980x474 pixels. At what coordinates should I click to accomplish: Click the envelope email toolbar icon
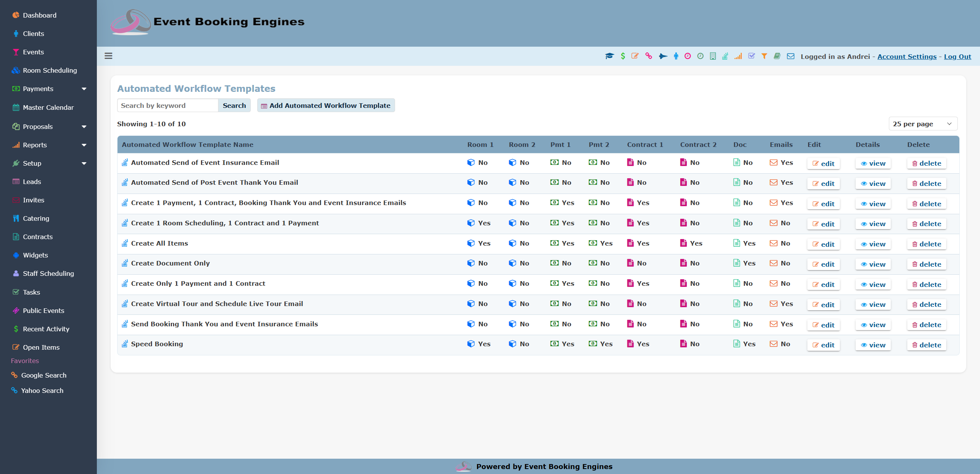click(x=790, y=56)
